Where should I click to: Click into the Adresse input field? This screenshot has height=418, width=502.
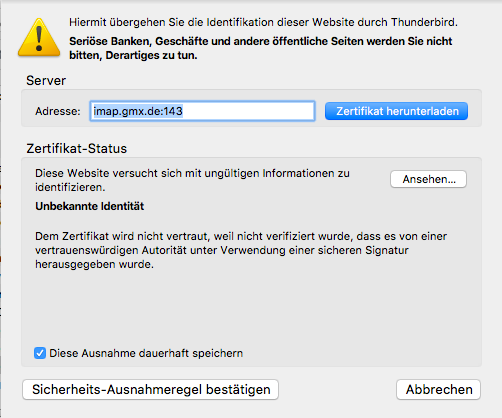[202, 111]
